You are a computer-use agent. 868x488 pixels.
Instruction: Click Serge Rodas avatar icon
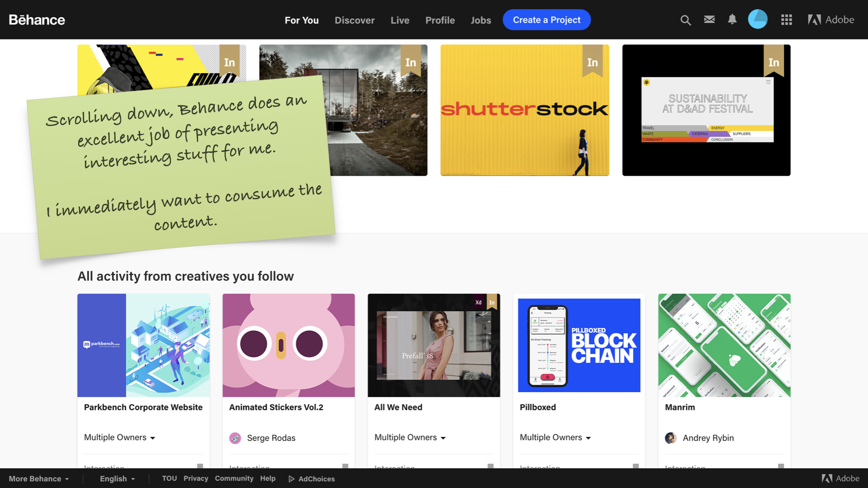point(235,438)
